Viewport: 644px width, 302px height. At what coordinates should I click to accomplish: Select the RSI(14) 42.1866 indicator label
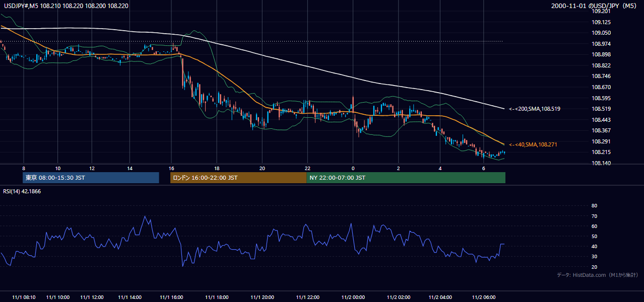point(22,191)
